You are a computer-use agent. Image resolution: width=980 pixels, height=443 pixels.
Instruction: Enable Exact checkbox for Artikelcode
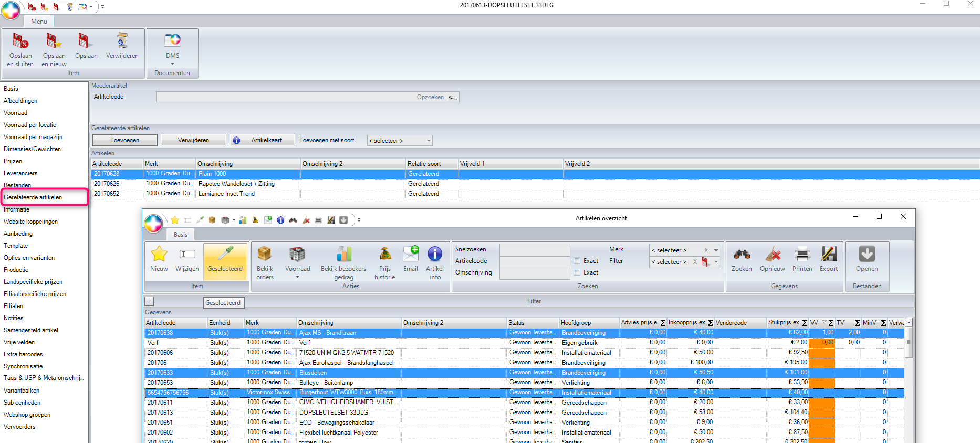[577, 261]
